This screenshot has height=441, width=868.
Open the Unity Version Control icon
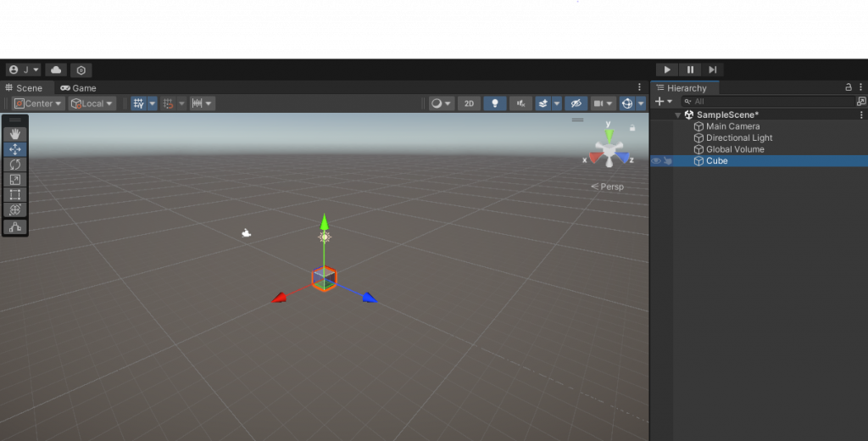tap(81, 70)
